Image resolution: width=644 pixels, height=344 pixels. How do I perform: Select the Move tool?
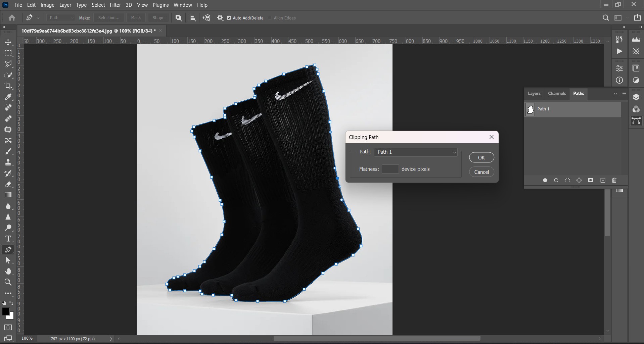click(8, 42)
